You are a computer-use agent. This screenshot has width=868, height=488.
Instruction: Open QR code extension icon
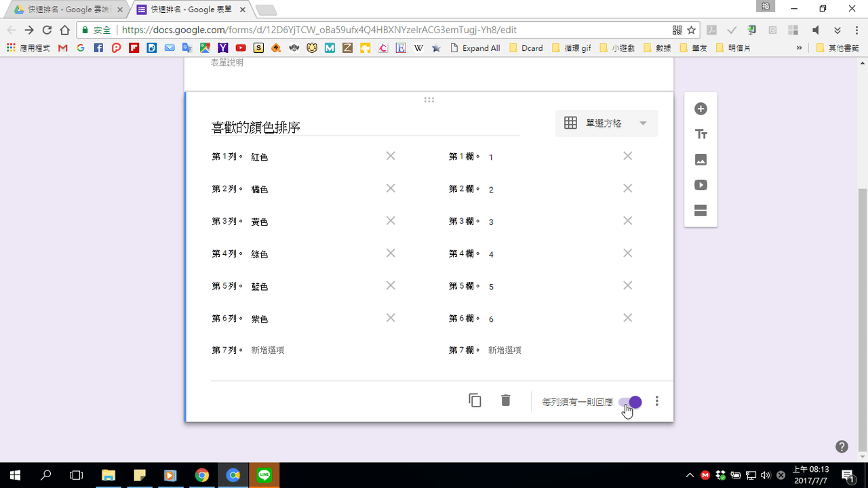pyautogui.click(x=677, y=30)
